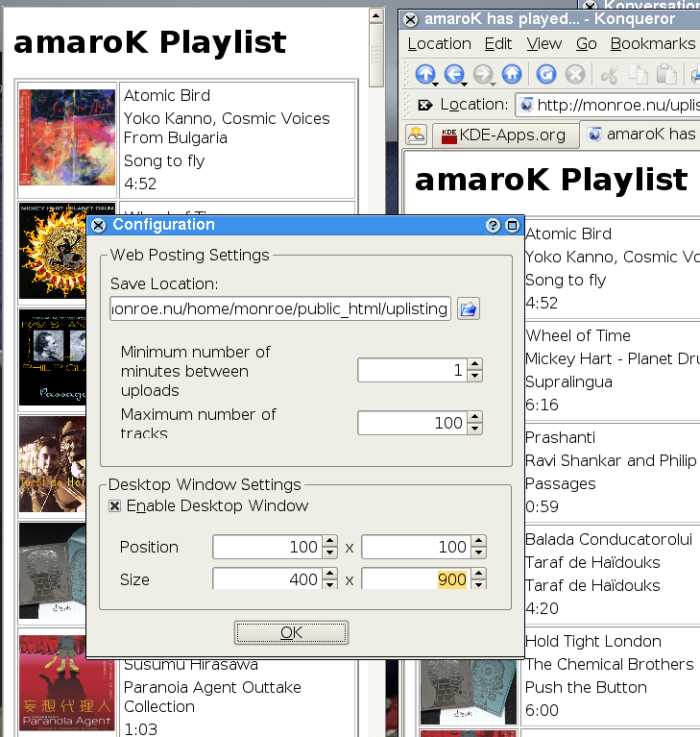Image resolution: width=700 pixels, height=737 pixels.
Task: Click the Stop loading icon in Konqueror
Action: coord(575,74)
